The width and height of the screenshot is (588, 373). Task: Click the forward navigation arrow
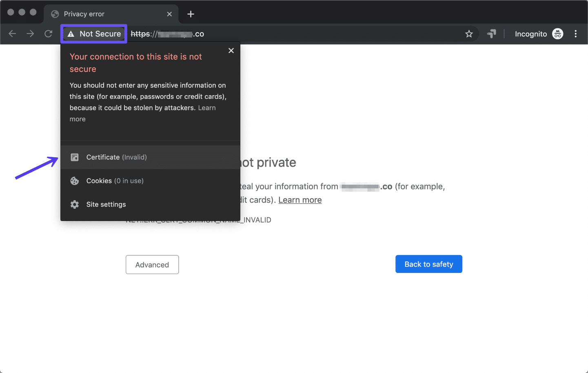[30, 34]
